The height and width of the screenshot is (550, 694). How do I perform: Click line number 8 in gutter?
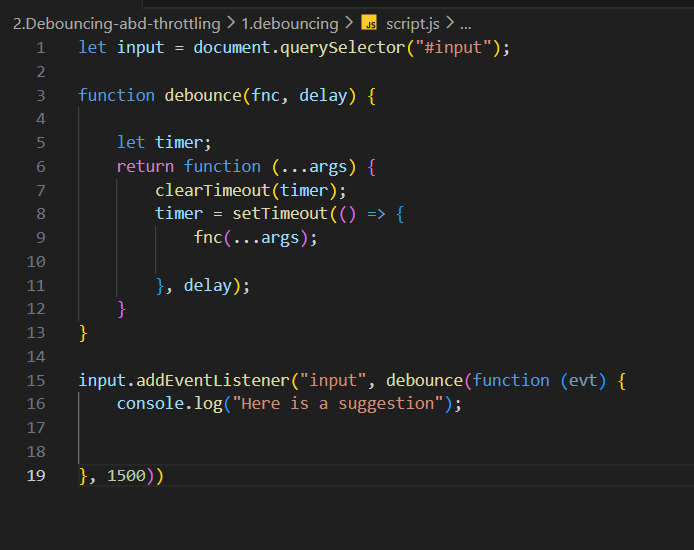pos(41,214)
